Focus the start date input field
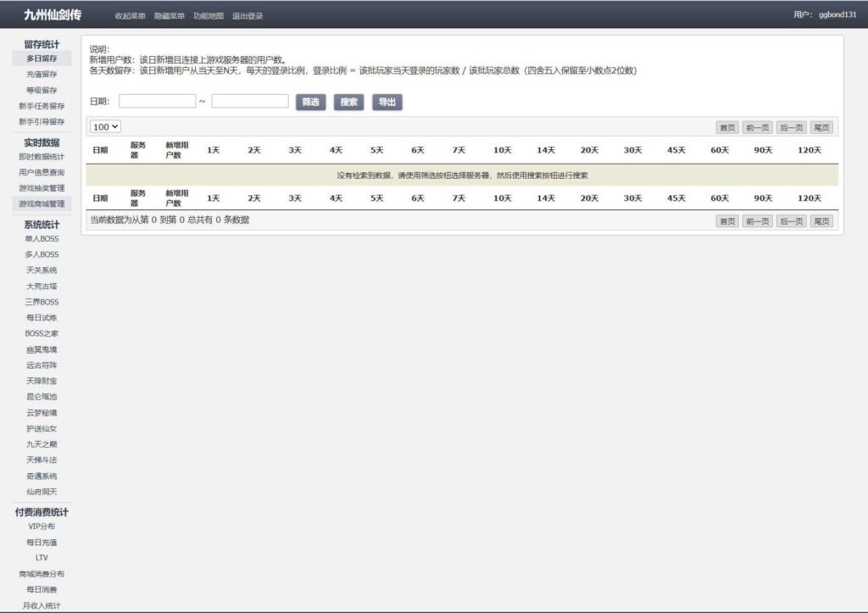 pyautogui.click(x=157, y=101)
